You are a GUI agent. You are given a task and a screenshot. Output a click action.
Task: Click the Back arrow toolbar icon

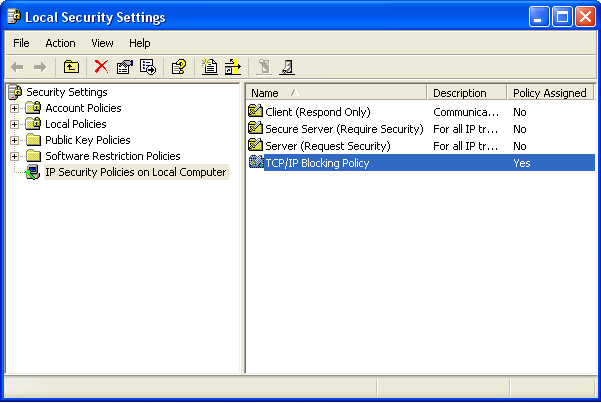click(x=17, y=67)
